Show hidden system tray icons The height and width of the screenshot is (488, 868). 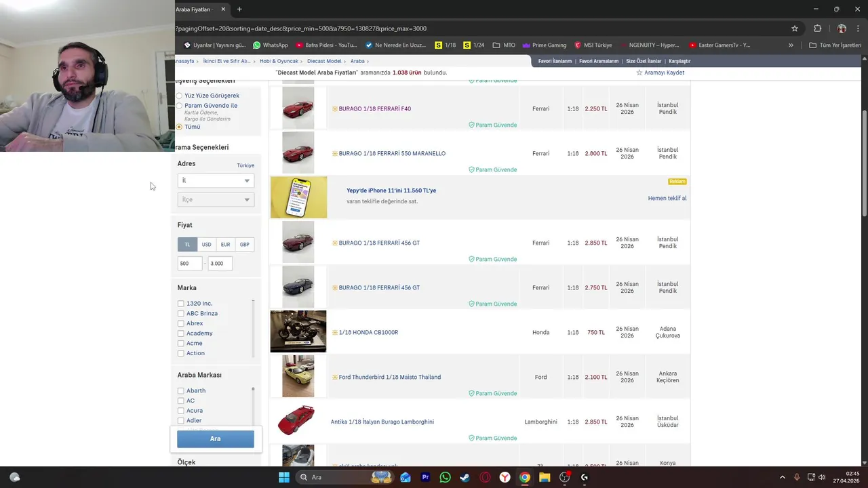point(782,477)
